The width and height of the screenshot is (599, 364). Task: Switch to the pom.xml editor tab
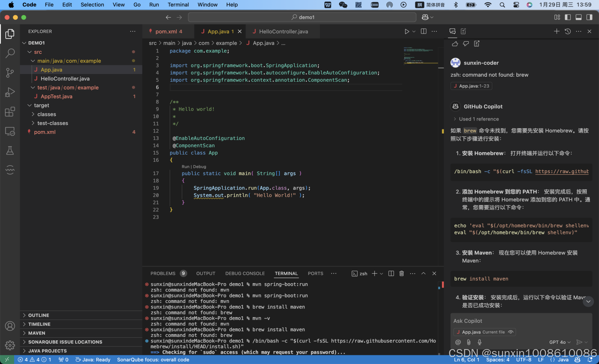click(168, 31)
